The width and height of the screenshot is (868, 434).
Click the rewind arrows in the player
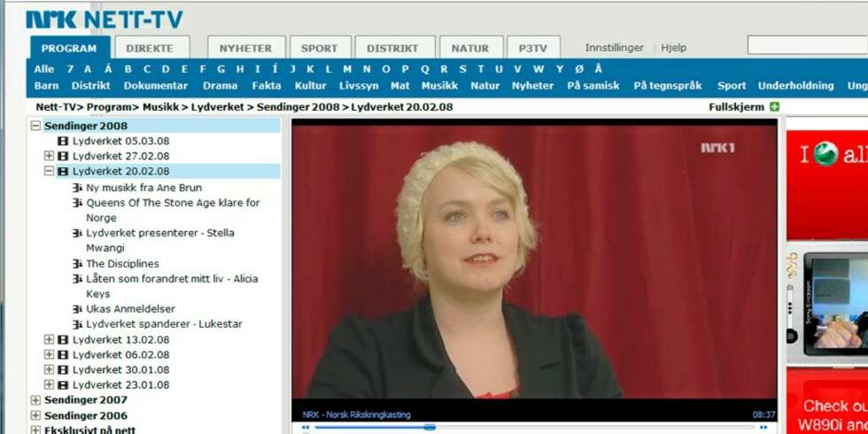(305, 427)
